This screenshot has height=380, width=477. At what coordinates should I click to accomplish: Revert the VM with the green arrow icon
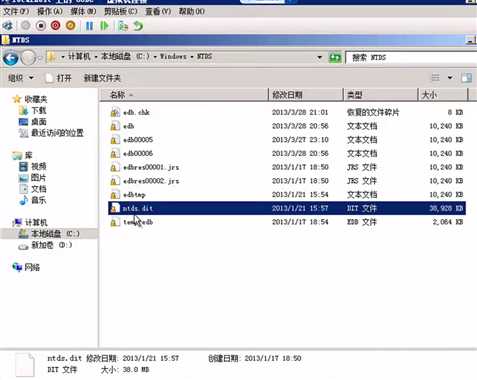(x=138, y=26)
